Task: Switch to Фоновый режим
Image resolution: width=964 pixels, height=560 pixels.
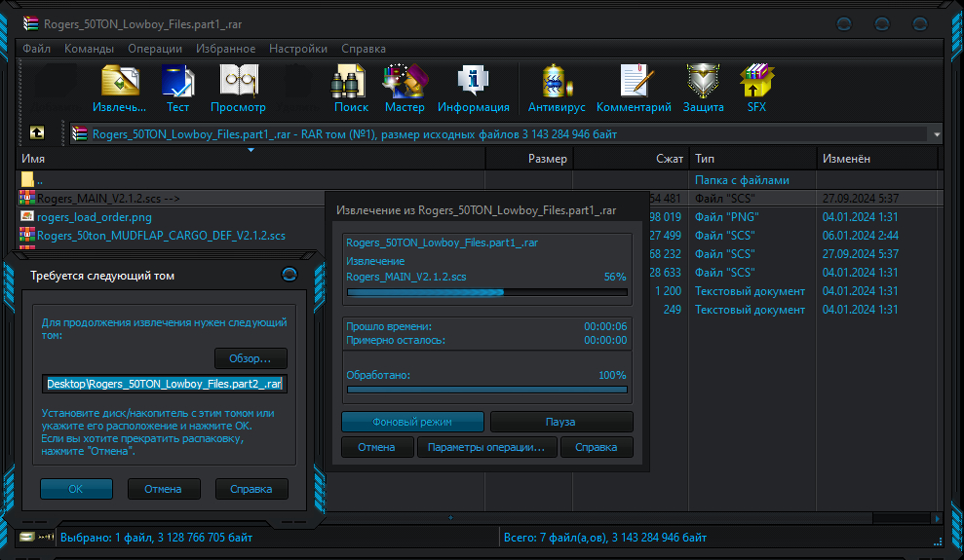Action: pos(412,422)
